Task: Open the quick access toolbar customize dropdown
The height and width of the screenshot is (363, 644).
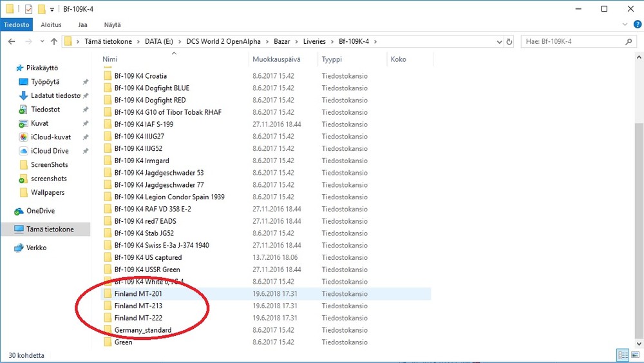Action: coord(52,9)
